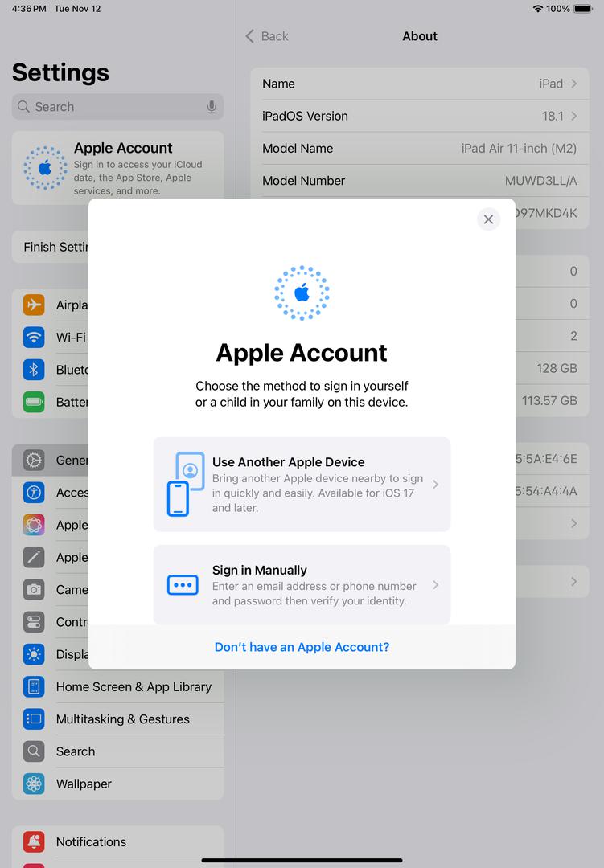Image resolution: width=604 pixels, height=868 pixels.
Task: Close the Apple Account sign-in dialog
Action: coord(488,219)
